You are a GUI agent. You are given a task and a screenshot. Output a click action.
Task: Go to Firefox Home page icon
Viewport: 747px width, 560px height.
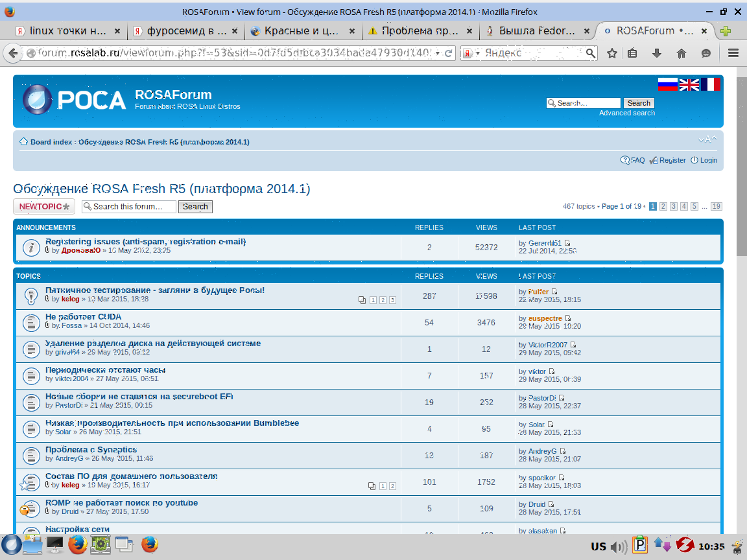681,53
